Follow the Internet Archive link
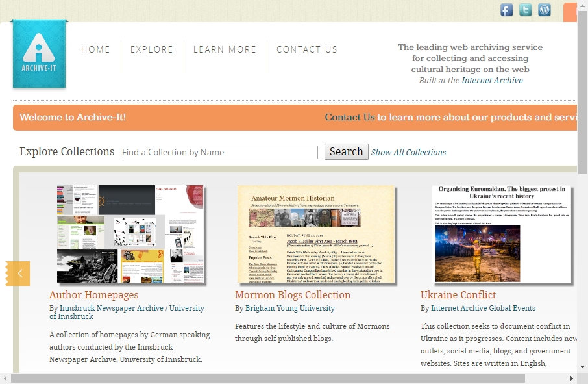 (x=492, y=81)
